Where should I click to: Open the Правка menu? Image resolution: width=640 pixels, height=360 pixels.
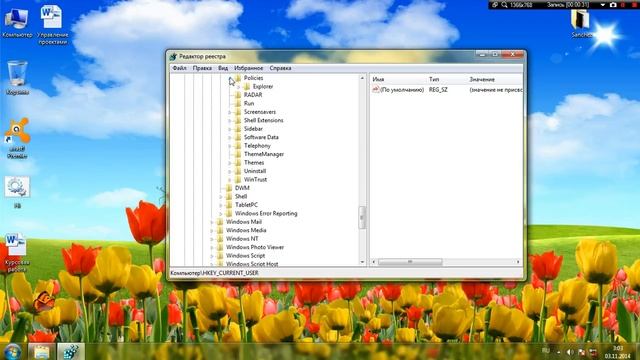(202, 68)
